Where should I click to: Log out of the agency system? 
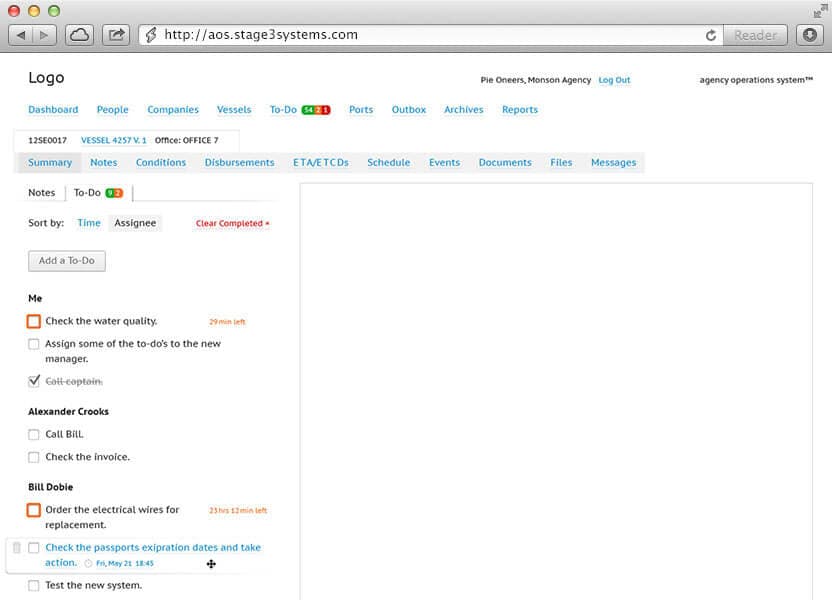click(x=614, y=80)
